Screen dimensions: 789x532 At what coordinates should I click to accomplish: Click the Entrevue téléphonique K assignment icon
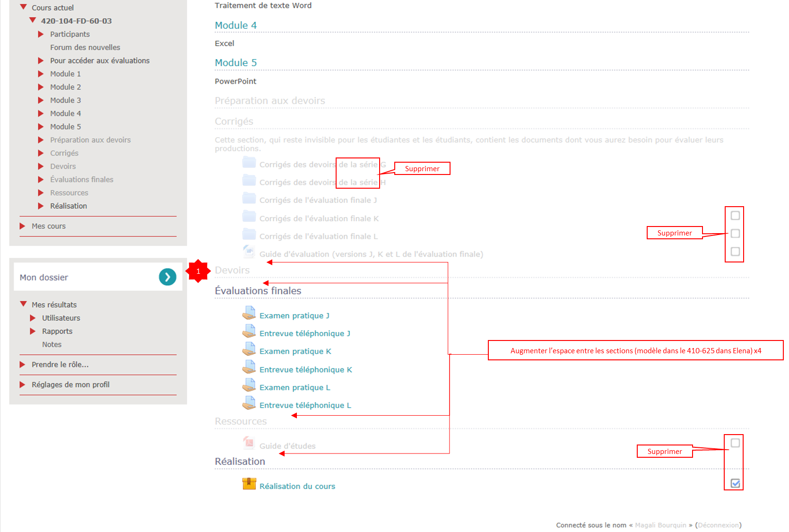(x=249, y=367)
